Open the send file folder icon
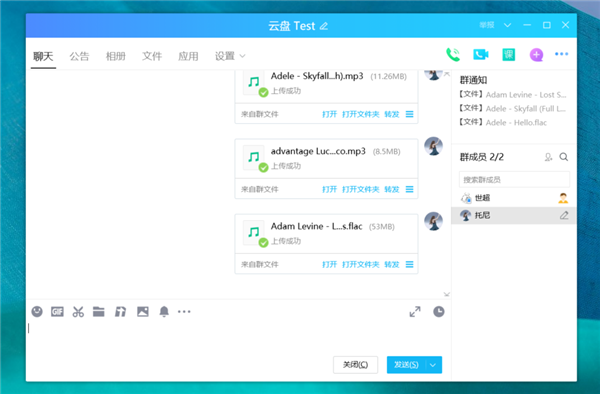600x394 pixels. pos(99,312)
